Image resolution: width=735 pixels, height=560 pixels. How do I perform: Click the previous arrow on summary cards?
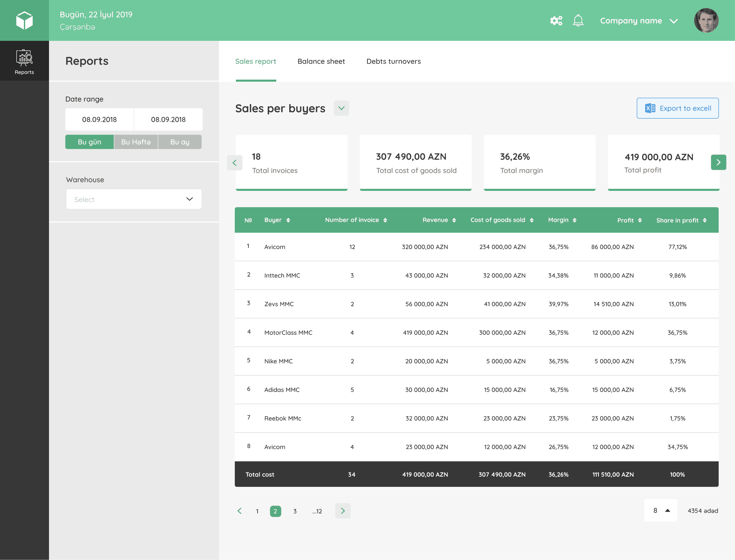pyautogui.click(x=235, y=162)
